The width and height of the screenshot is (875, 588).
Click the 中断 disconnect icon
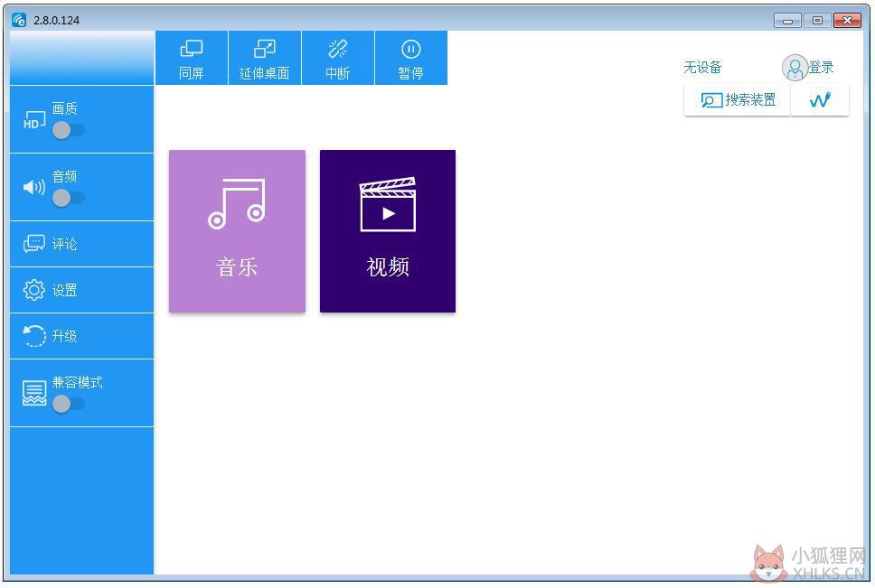tap(337, 49)
